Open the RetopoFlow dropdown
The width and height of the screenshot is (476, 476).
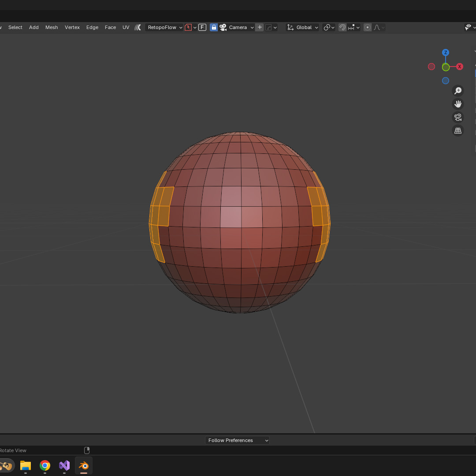(x=164, y=27)
